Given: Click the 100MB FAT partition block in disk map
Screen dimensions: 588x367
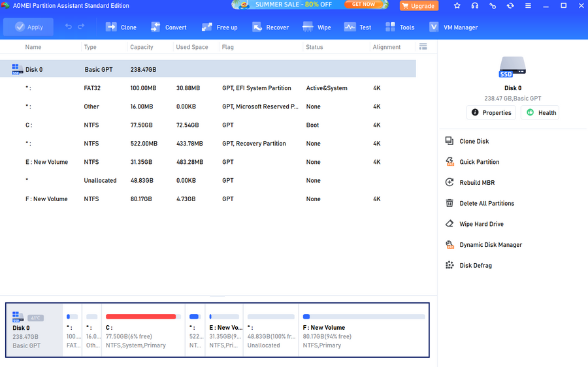Looking at the screenshot, I should [x=73, y=330].
